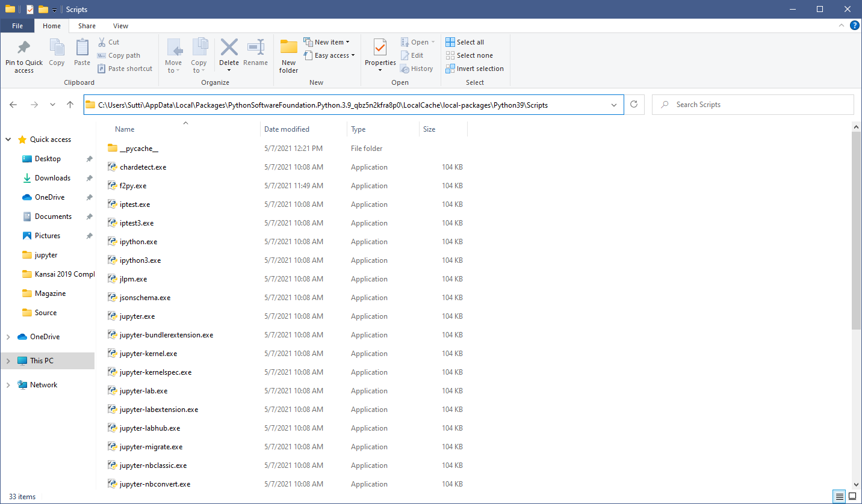This screenshot has height=504, width=862.
Task: Select f2py.exe file
Action: coord(133,186)
